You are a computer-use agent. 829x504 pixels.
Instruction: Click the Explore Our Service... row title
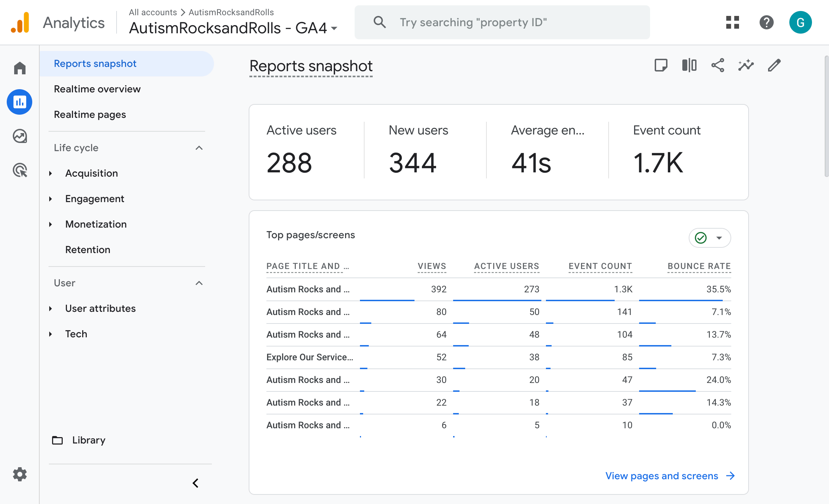click(310, 357)
